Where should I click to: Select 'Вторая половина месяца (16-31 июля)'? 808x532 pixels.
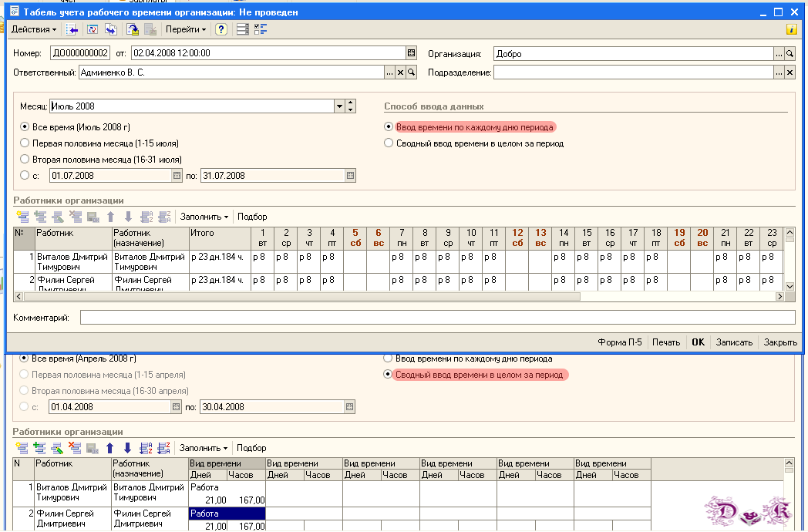click(24, 160)
